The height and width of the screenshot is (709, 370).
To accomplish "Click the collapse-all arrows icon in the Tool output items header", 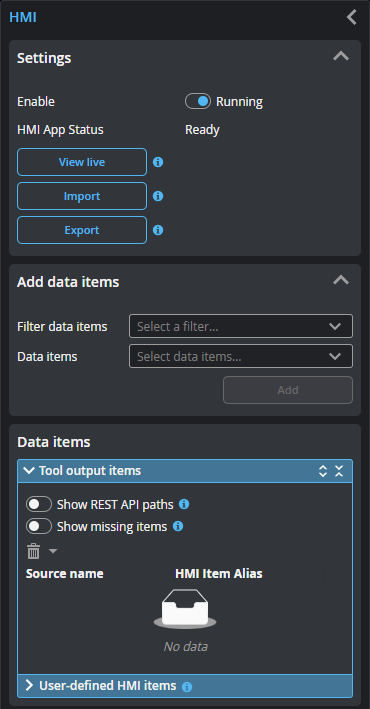I will pos(339,471).
